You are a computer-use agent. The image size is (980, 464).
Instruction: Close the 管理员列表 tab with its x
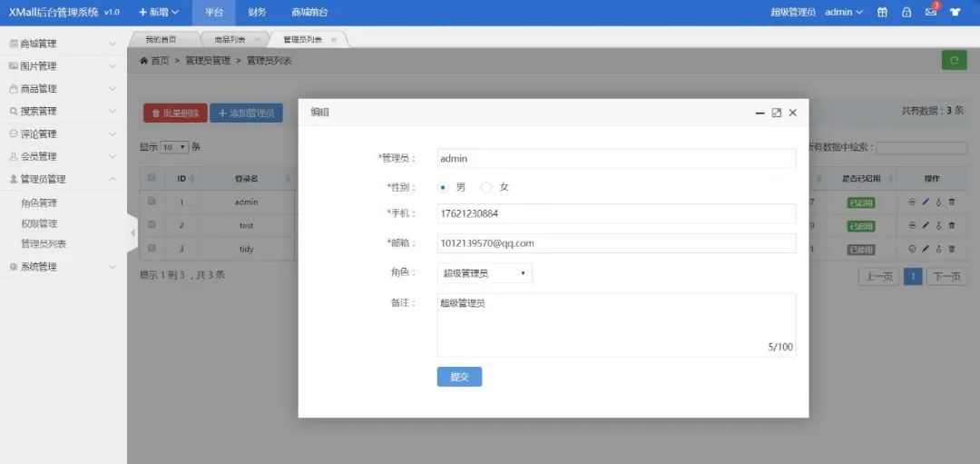point(333,39)
